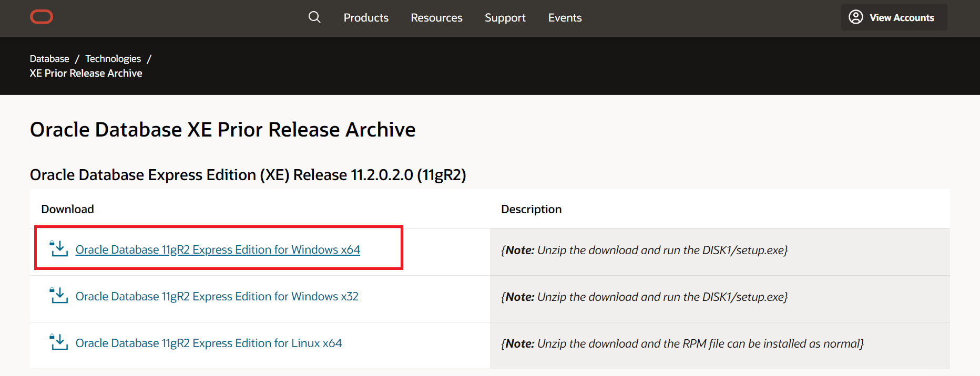The image size is (980, 376).
Task: Open the search magnifier icon
Action: [x=314, y=17]
